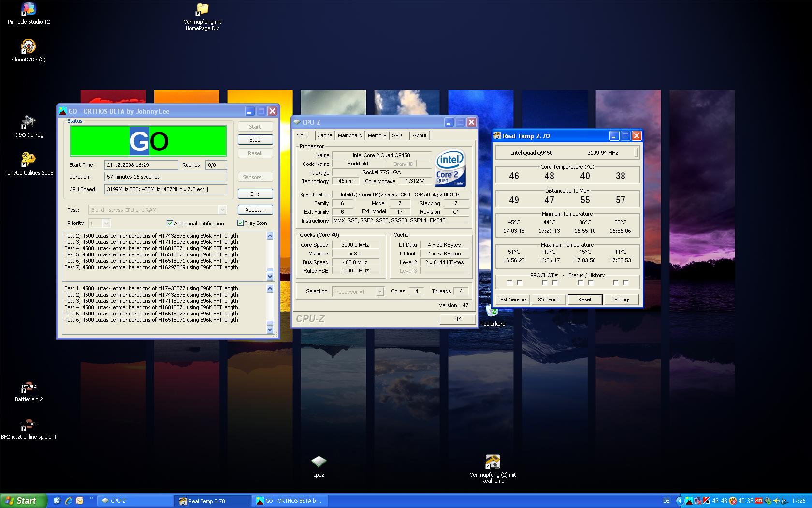The image size is (812, 508).
Task: Toggle the leftmost PROCHOT status checkbox
Action: (x=509, y=283)
